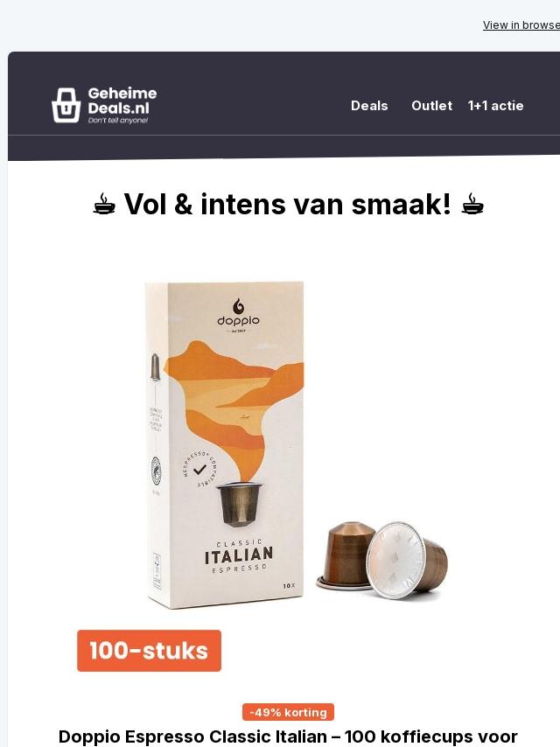Click the Vol & intens van smaak heading
The height and width of the screenshot is (747, 560).
tap(288, 205)
